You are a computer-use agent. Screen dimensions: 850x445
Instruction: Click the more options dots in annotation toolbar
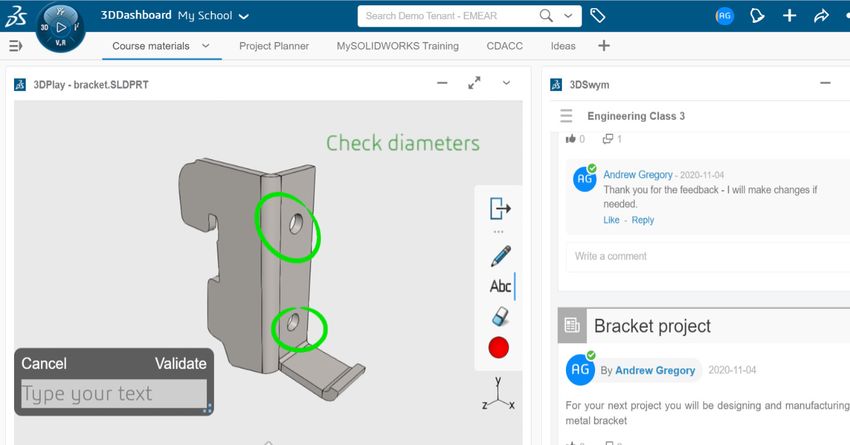(x=499, y=231)
